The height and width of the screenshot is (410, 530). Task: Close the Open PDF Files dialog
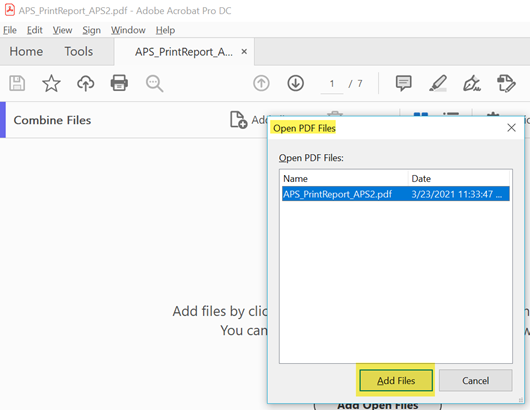coord(511,128)
